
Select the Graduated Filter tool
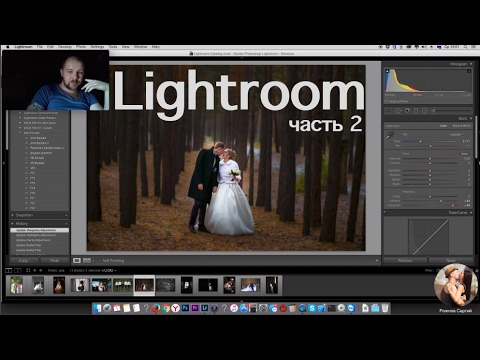(x=416, y=110)
